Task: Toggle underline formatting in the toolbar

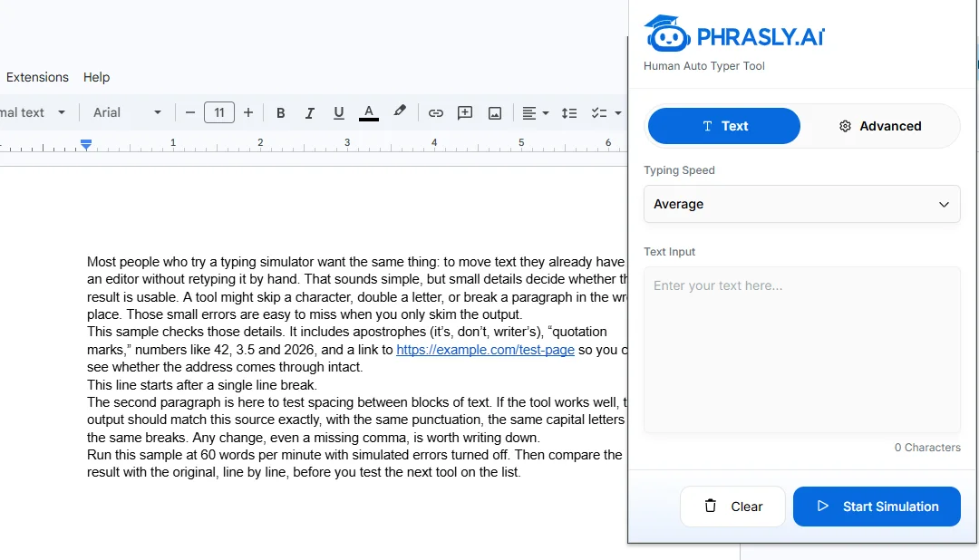Action: 338,113
